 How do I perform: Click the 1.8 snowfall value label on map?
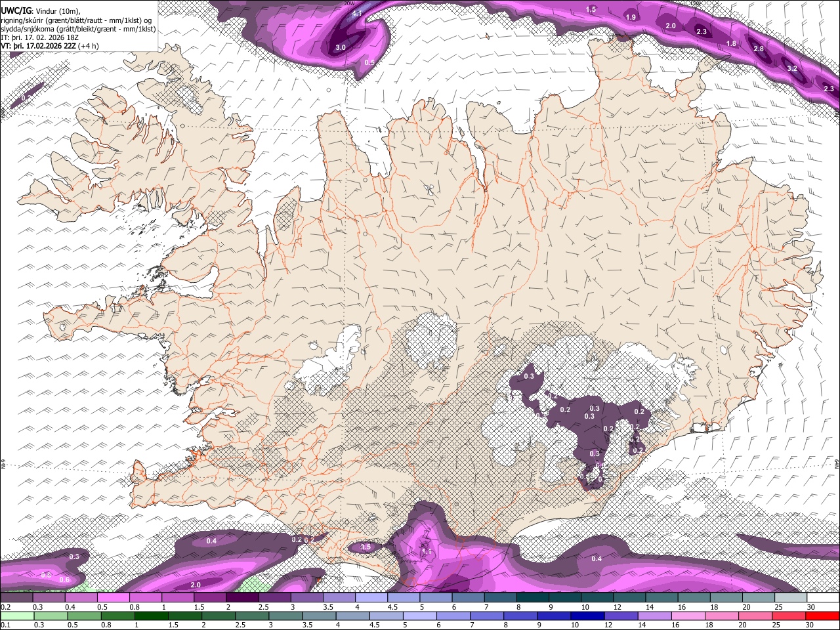click(x=731, y=43)
